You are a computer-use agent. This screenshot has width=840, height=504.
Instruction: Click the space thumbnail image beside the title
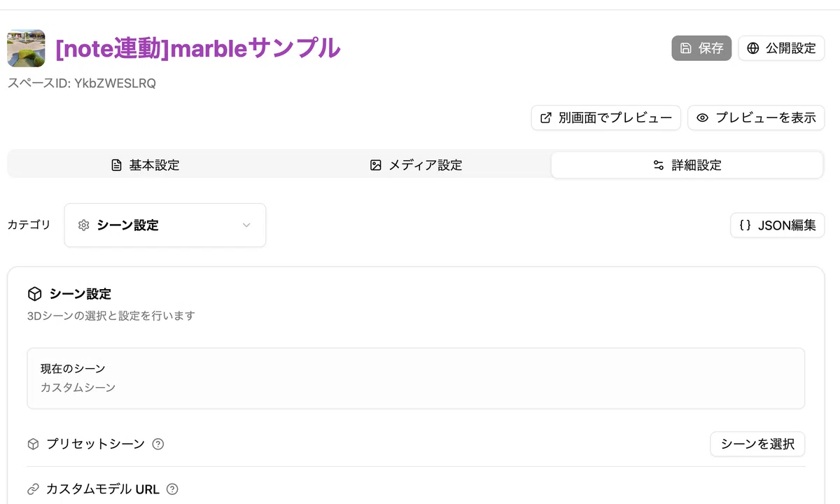point(26,48)
